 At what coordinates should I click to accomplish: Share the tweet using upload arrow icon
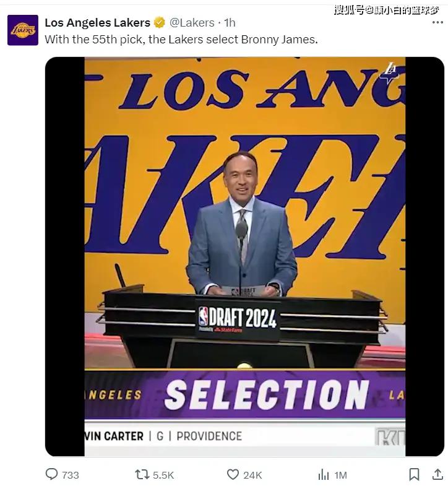click(437, 474)
